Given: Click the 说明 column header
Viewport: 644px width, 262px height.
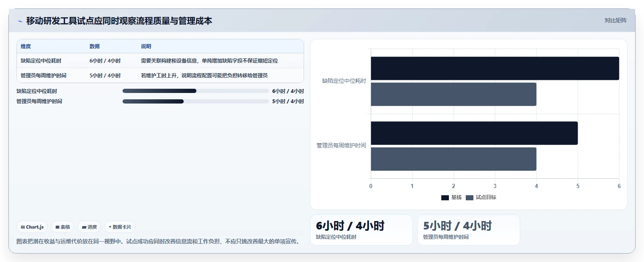Looking at the screenshot, I should [146, 46].
